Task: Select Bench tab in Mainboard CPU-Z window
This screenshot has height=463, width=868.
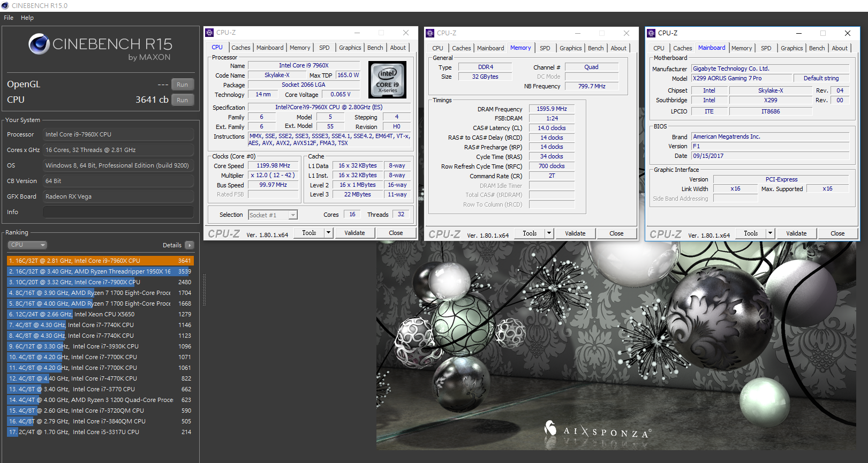Action: click(x=817, y=48)
